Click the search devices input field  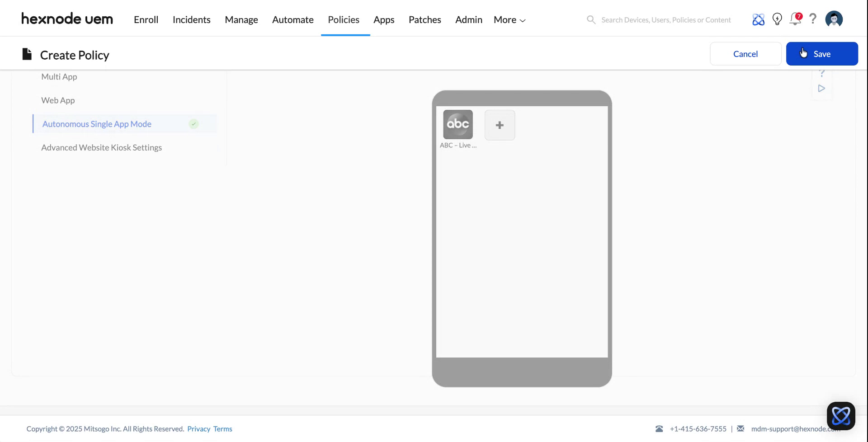coord(665,19)
